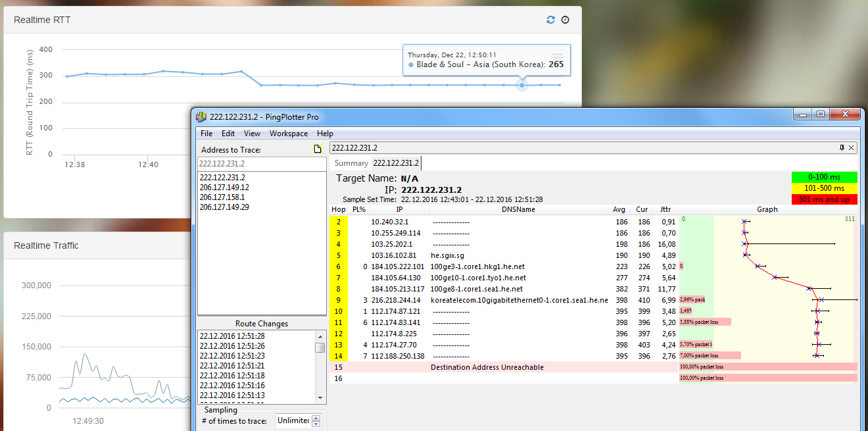Viewport: 868px width, 431px height.
Task: Select route change 22.12.2016 12:51:18
Action: pyautogui.click(x=232, y=376)
